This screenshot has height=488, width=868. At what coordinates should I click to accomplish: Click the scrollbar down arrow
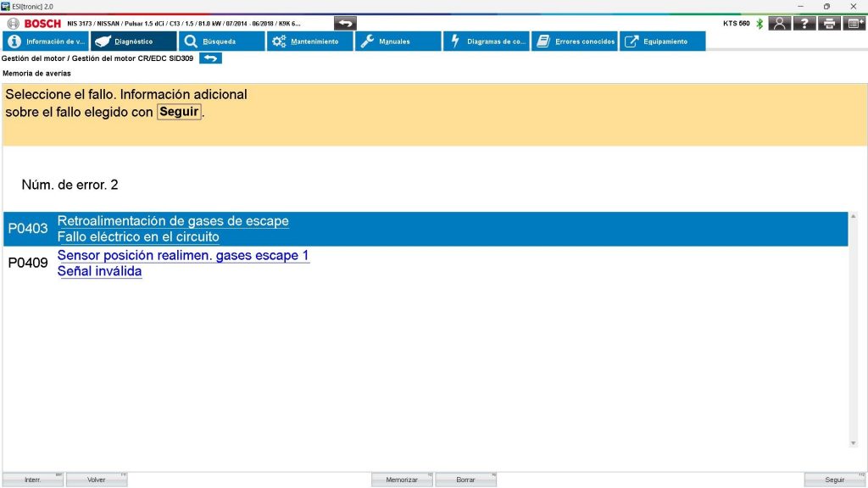click(853, 443)
